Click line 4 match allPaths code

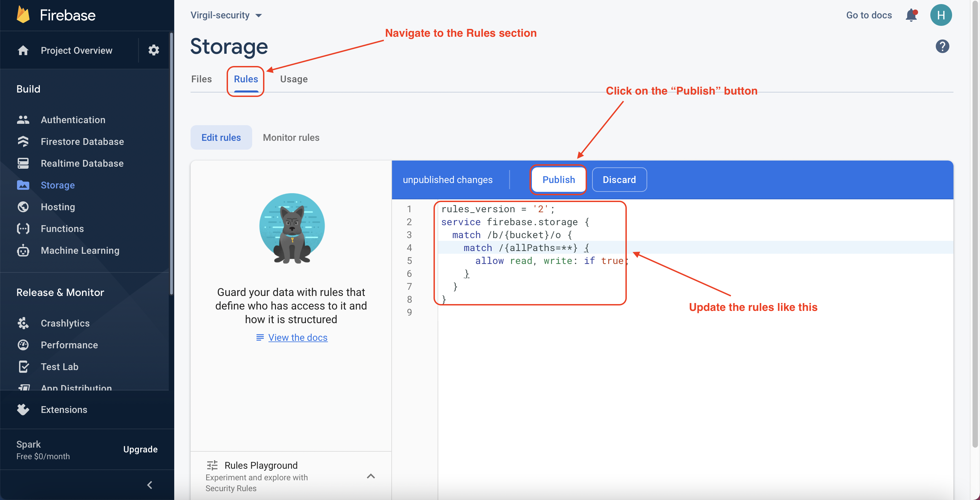[526, 248]
